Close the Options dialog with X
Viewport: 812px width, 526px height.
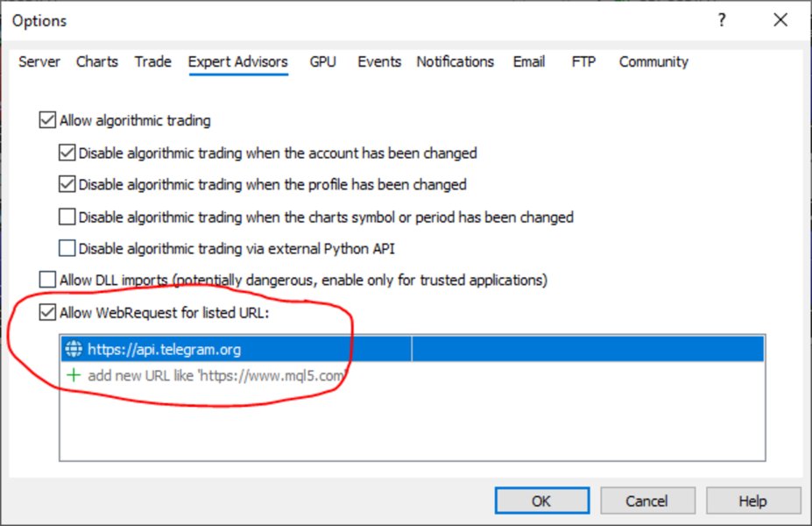point(780,20)
